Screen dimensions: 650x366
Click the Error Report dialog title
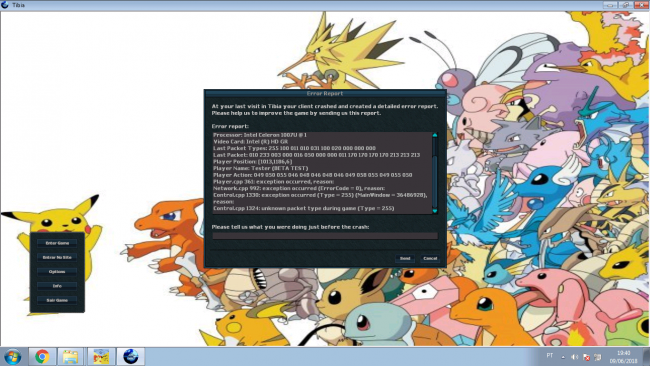coord(325,94)
